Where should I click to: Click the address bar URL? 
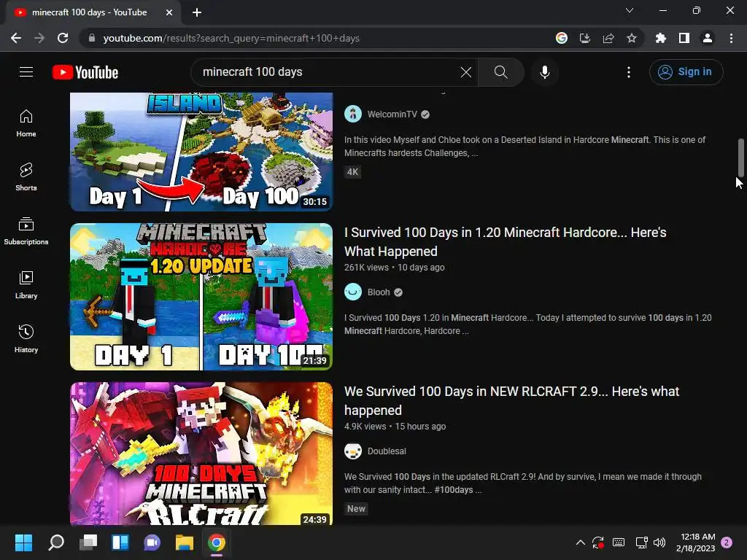231,38
